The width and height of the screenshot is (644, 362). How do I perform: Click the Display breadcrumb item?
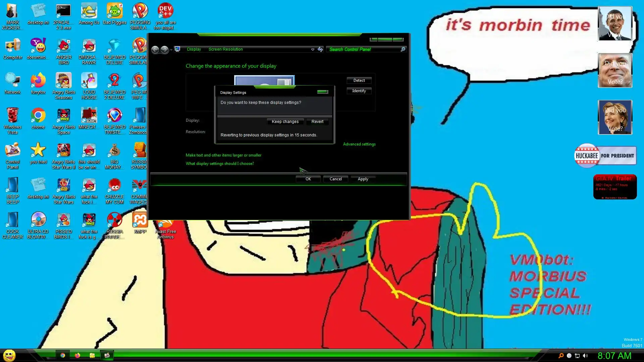point(194,49)
